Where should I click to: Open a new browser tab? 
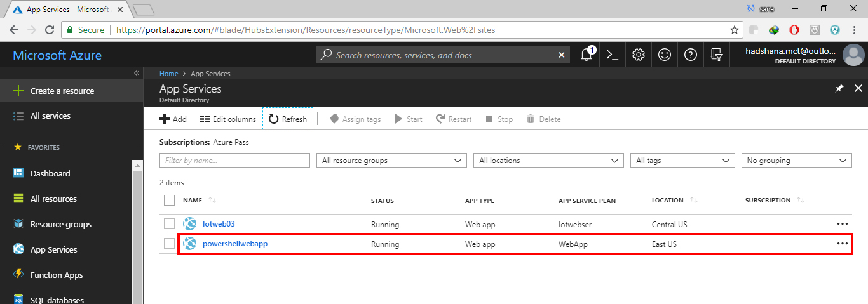pos(144,10)
